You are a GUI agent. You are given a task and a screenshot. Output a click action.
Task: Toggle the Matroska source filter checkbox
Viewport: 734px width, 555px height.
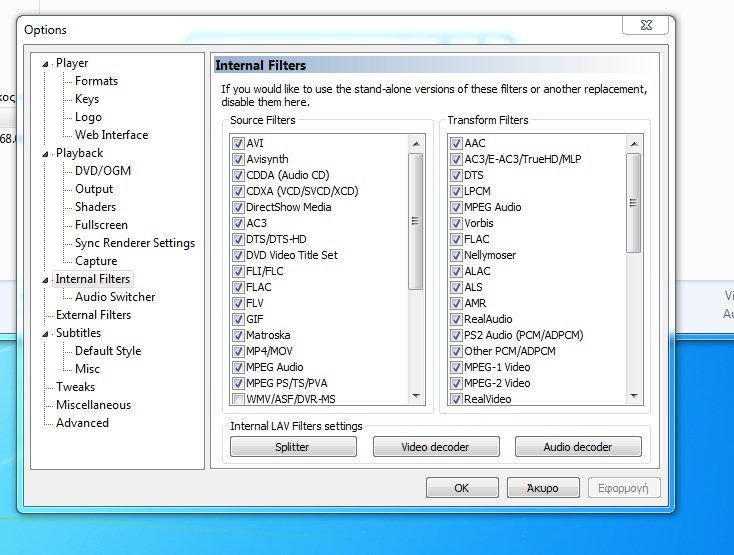point(238,335)
